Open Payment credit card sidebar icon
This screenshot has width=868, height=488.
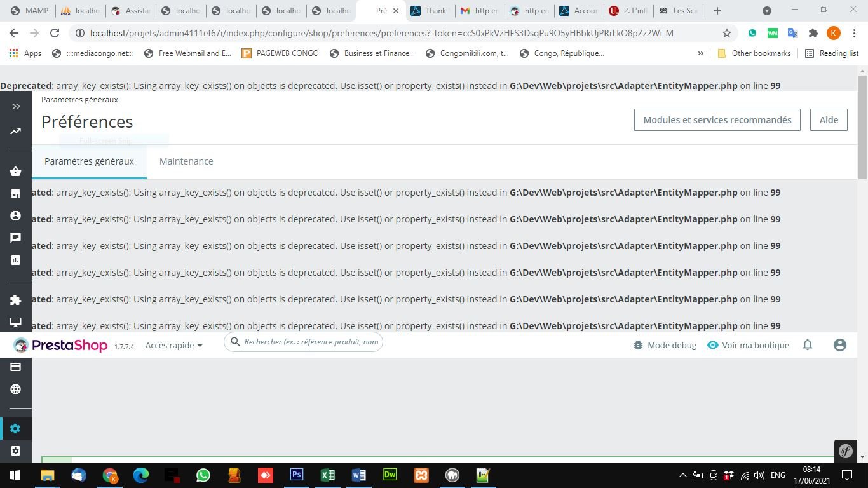pos(16,367)
